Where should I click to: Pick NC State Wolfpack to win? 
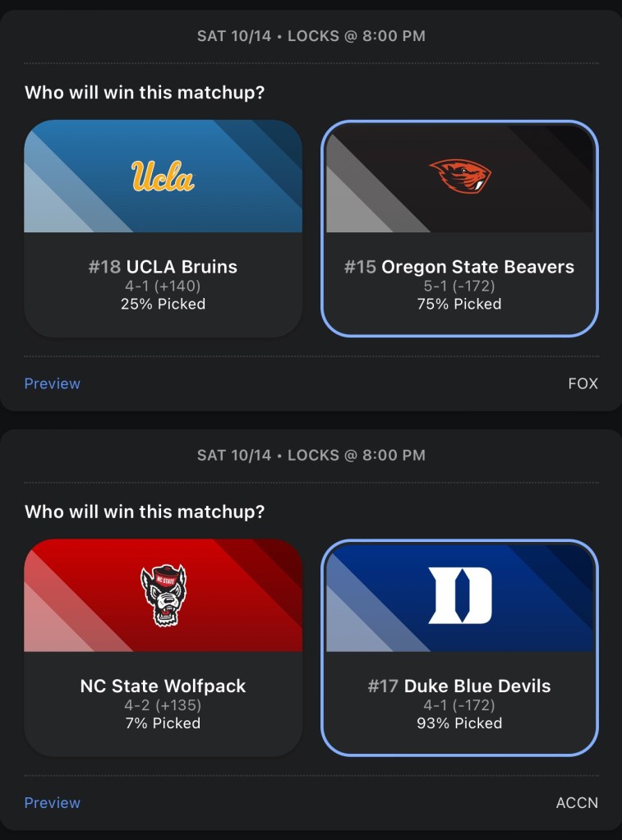163,686
